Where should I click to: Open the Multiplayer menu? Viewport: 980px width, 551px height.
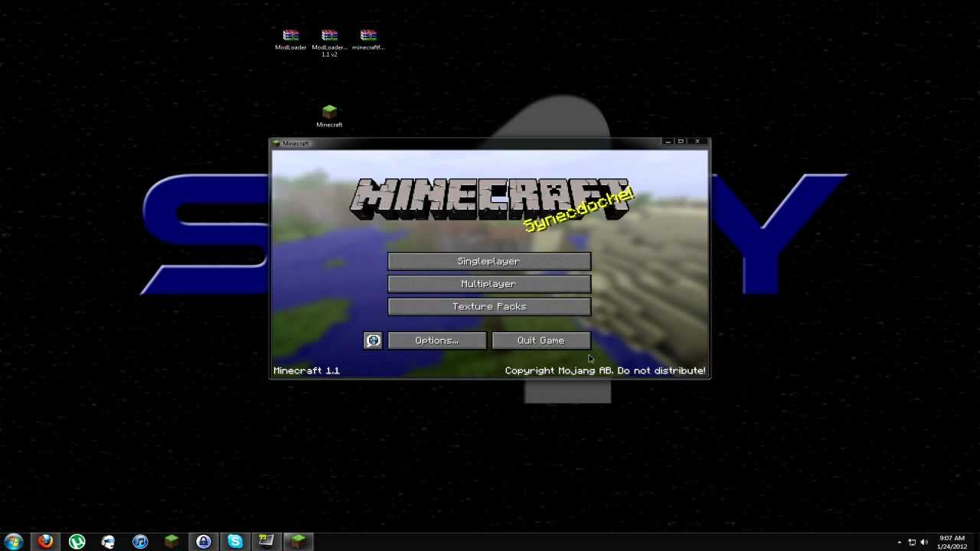pyautogui.click(x=489, y=284)
